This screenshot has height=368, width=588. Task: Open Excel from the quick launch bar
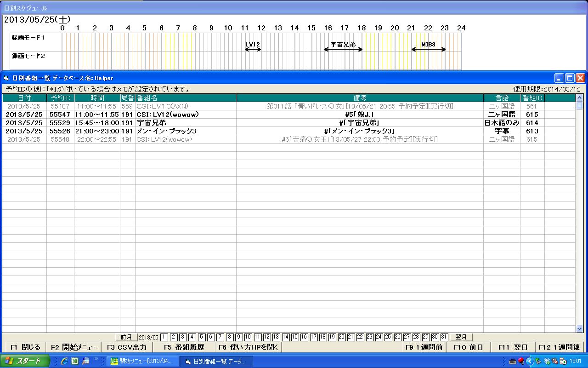[x=74, y=361]
